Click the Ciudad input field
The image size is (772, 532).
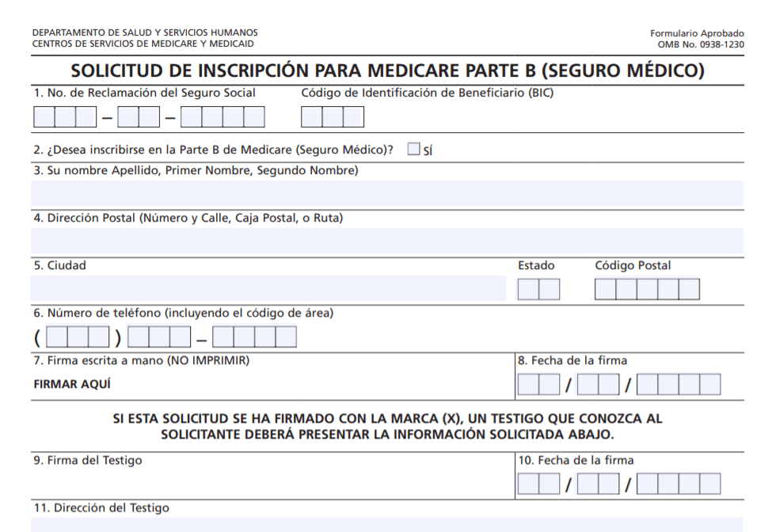[268, 288]
